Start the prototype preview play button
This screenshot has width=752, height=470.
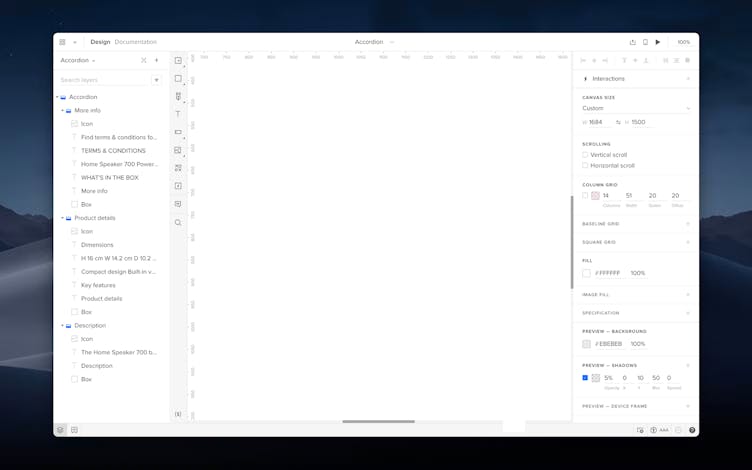658,42
